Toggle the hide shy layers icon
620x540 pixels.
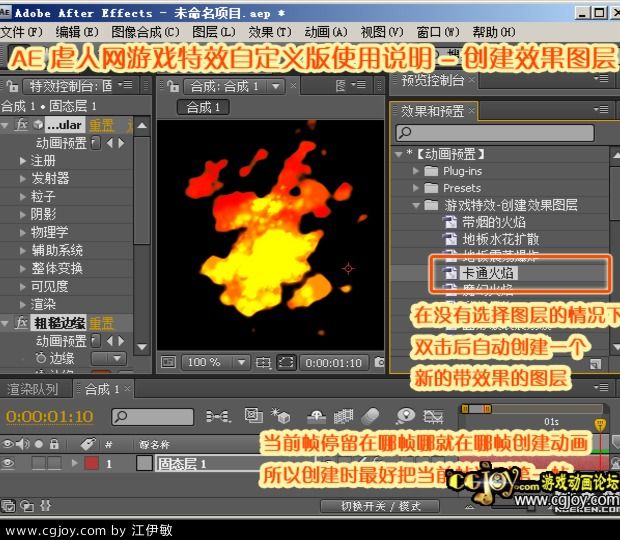click(x=317, y=416)
